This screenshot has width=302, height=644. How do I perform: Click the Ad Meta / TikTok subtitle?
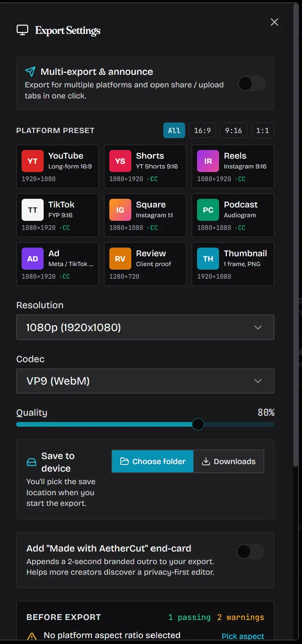pyautogui.click(x=71, y=264)
